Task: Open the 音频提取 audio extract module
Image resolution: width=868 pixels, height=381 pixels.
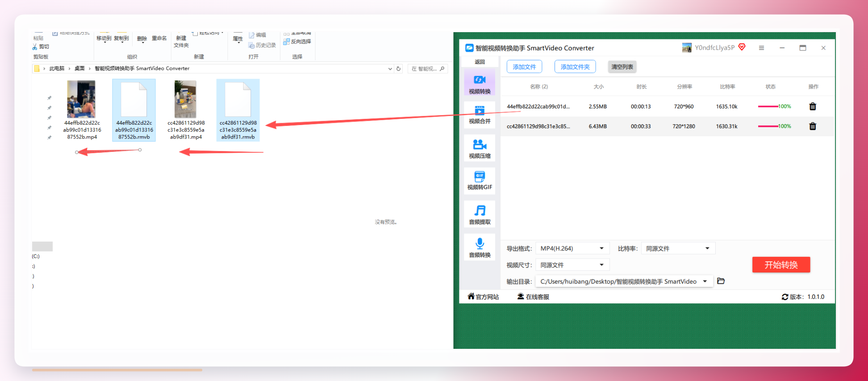Action: (480, 214)
